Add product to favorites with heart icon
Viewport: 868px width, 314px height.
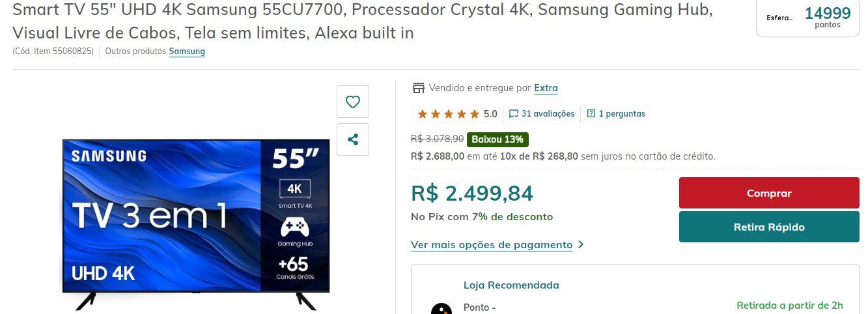(x=353, y=102)
